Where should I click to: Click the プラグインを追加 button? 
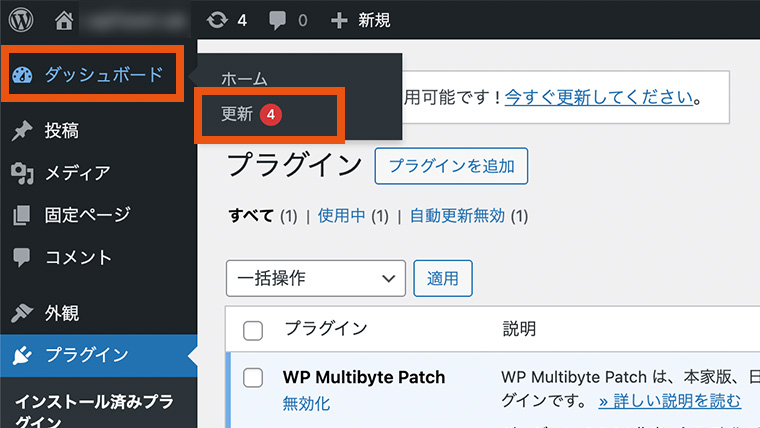click(451, 166)
